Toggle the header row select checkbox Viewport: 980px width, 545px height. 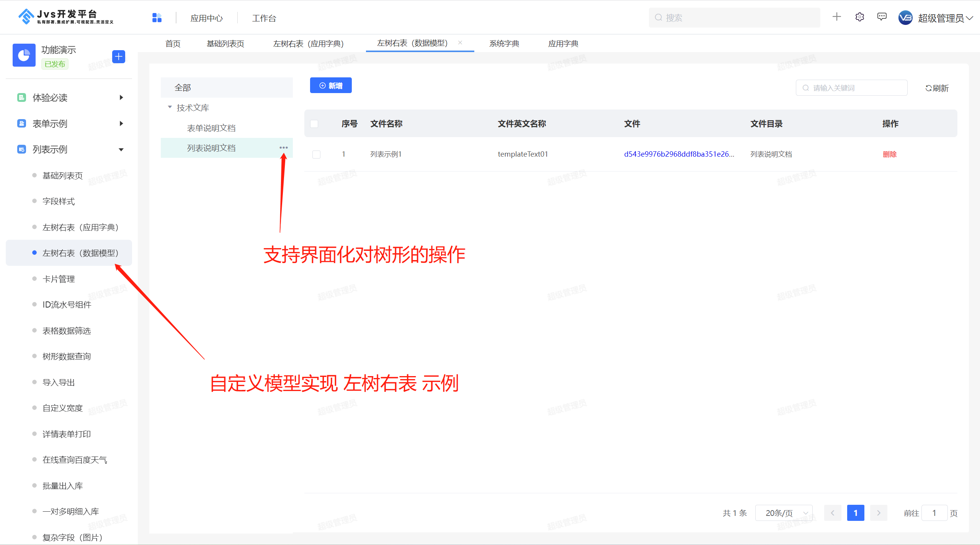pos(314,123)
